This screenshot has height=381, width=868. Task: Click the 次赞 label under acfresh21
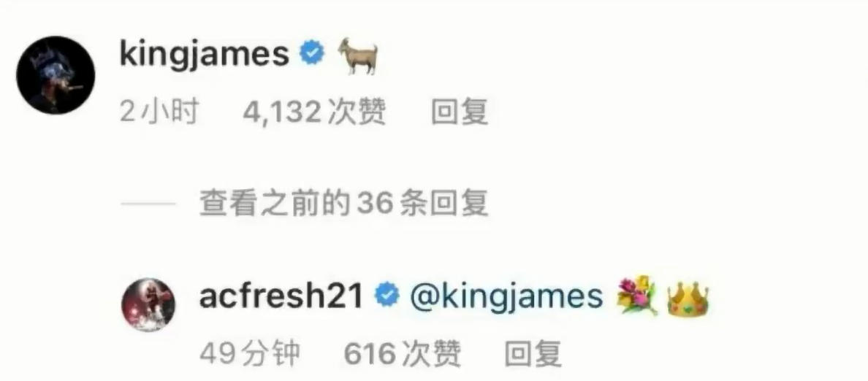pos(432,354)
